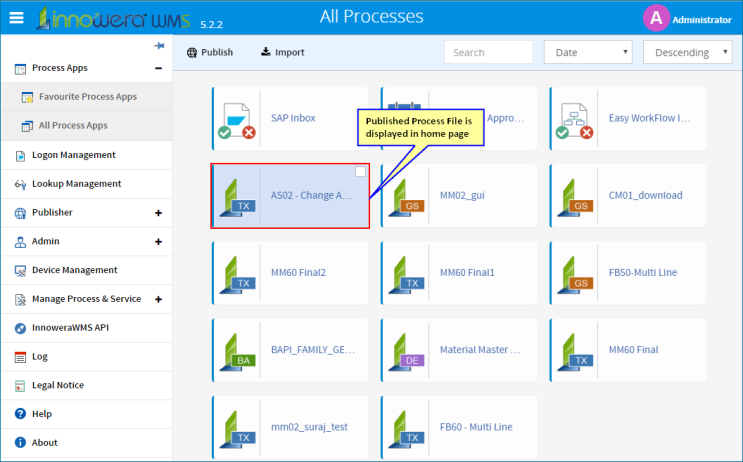
Task: Click the Material Master DE process icon
Action: [x=407, y=353]
